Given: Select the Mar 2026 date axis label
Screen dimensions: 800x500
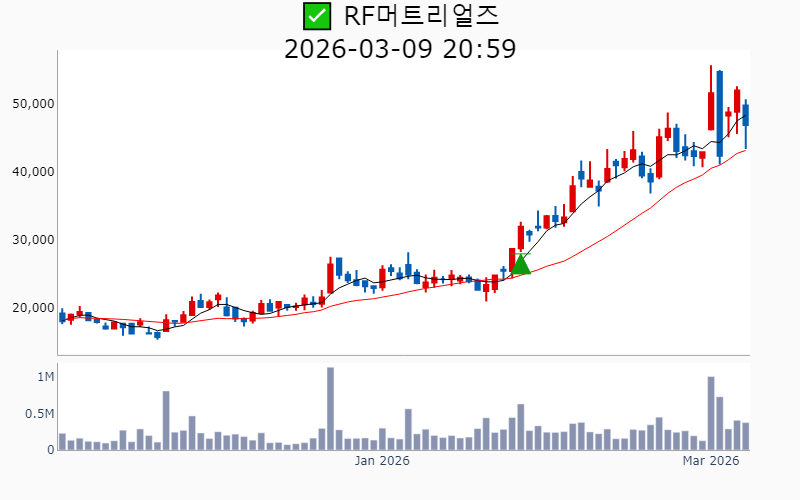Looking at the screenshot, I should pyautogui.click(x=710, y=461).
